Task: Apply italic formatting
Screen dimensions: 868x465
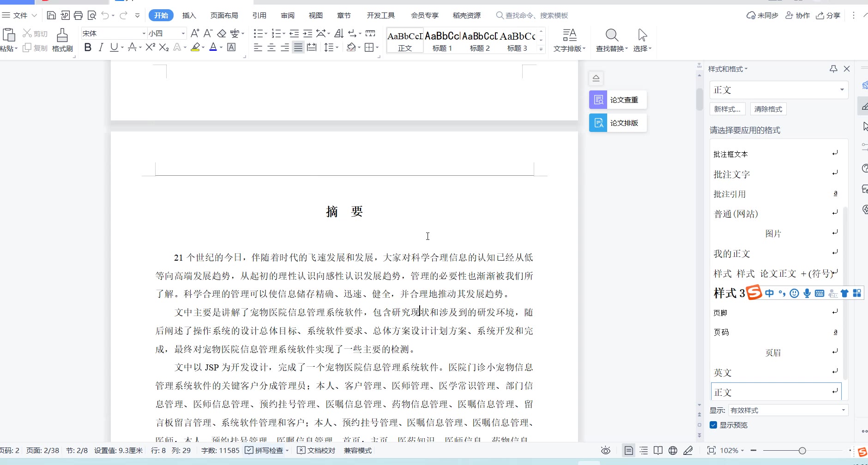Action: [x=101, y=48]
